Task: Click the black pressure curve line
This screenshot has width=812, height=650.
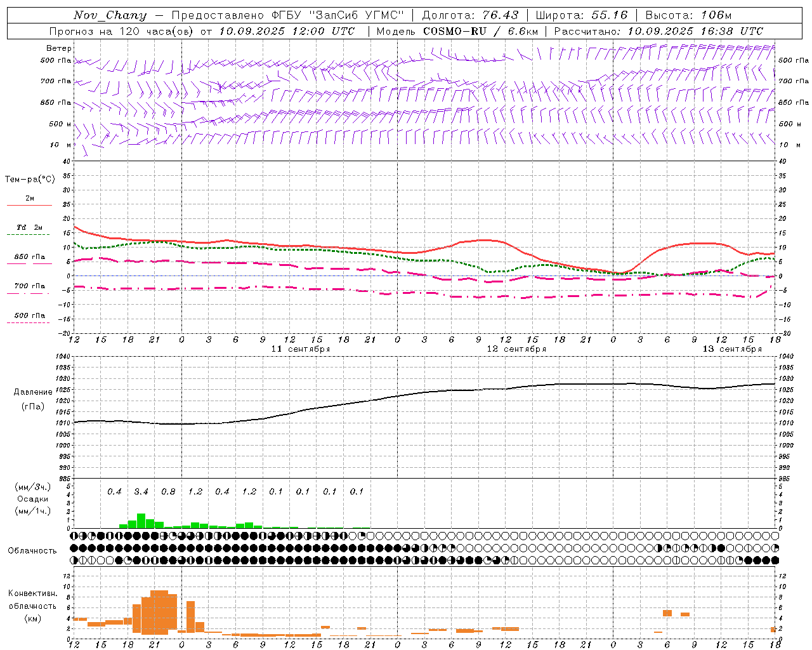Action: [425, 392]
